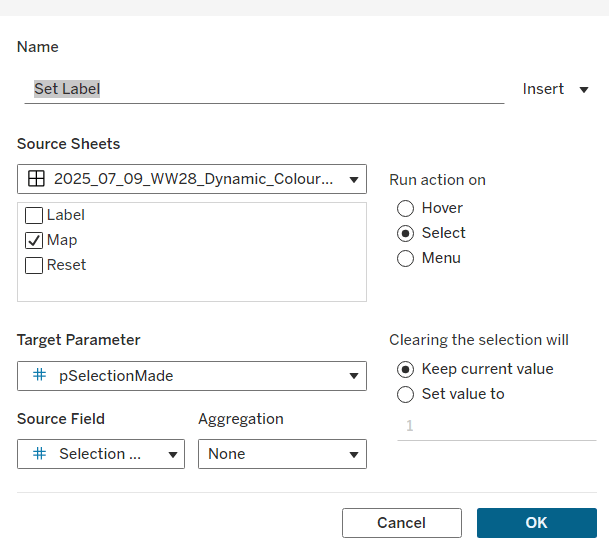Expand the Source Field dropdown arrow
Screen dimensions: 609x547
pos(172,454)
